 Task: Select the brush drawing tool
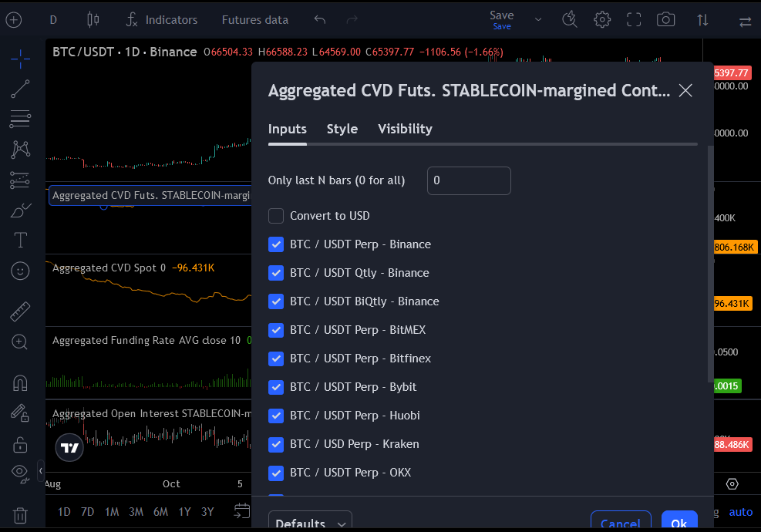point(20,210)
